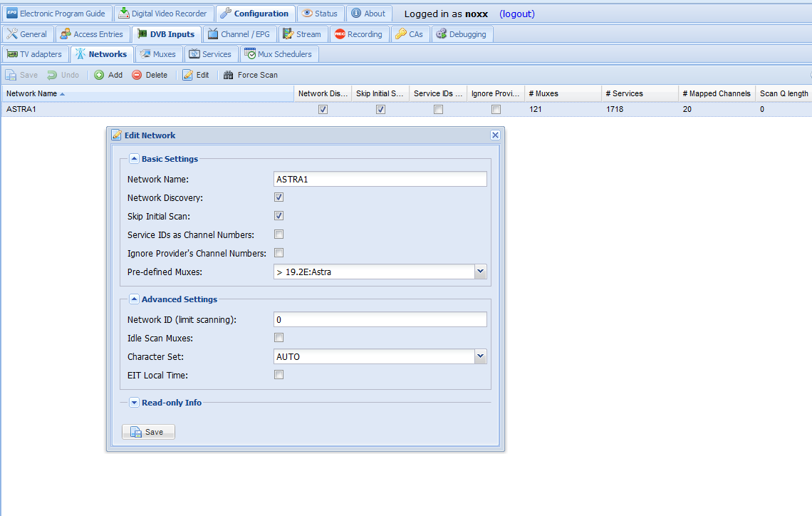812x516 pixels.
Task: Open the About tab
Action: click(369, 14)
